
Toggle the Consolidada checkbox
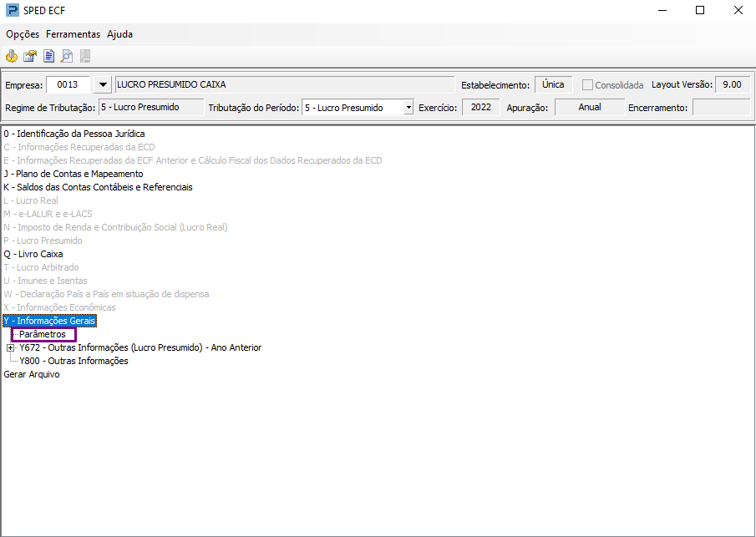(587, 85)
